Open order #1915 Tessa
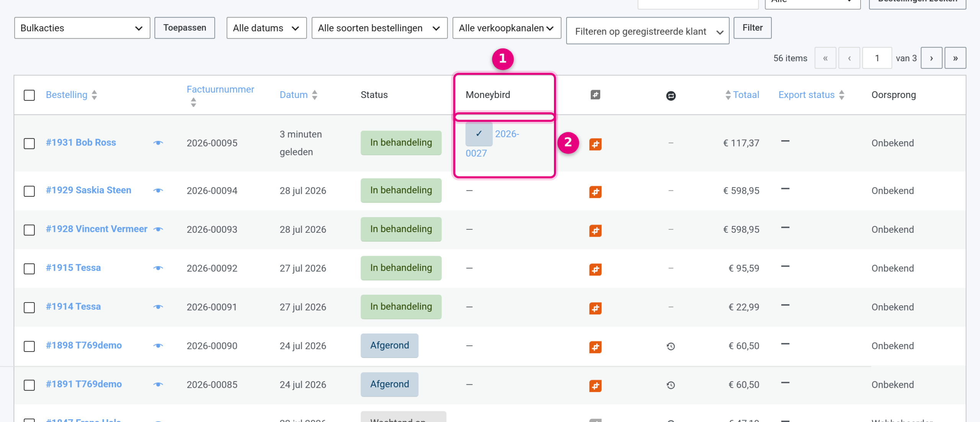Viewport: 980px width, 422px height. pos(73,268)
